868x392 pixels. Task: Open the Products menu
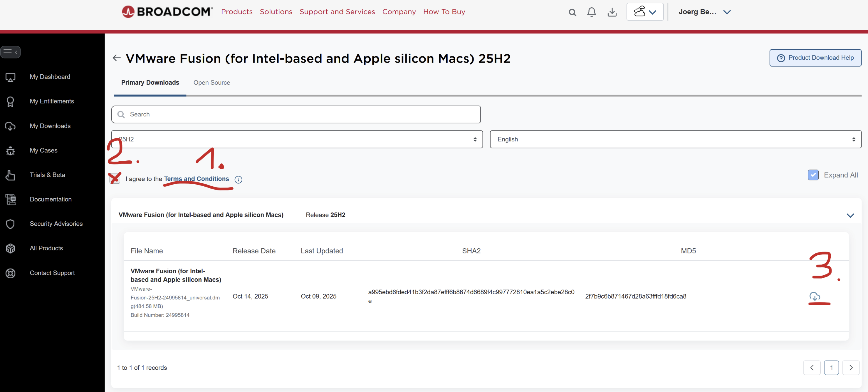(x=237, y=12)
